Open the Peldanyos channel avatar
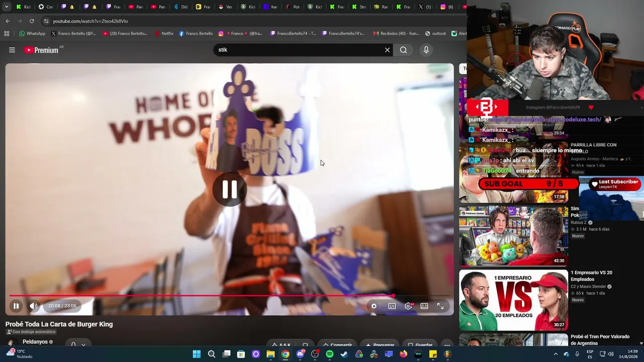644x362 pixels. coord(11,343)
